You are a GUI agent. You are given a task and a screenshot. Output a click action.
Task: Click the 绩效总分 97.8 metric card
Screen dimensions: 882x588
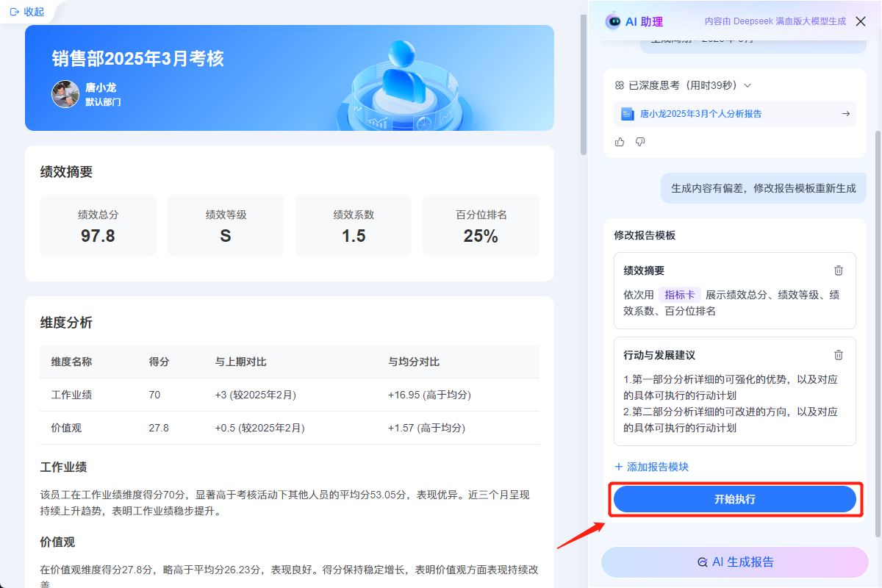(98, 226)
